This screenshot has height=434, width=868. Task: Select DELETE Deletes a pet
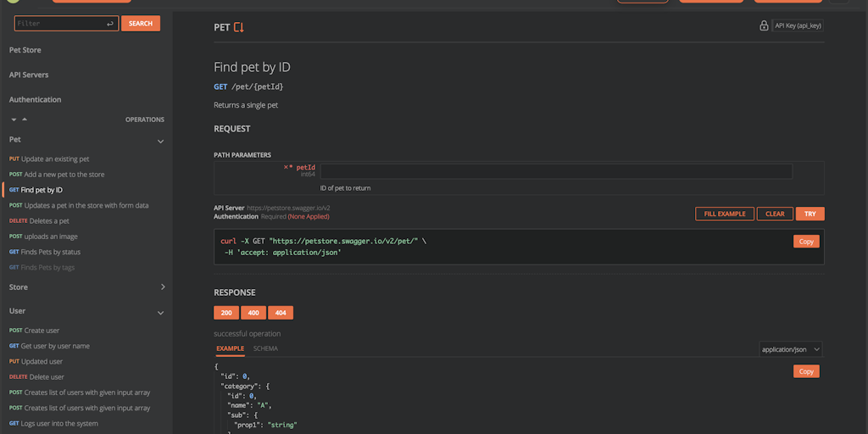click(39, 221)
